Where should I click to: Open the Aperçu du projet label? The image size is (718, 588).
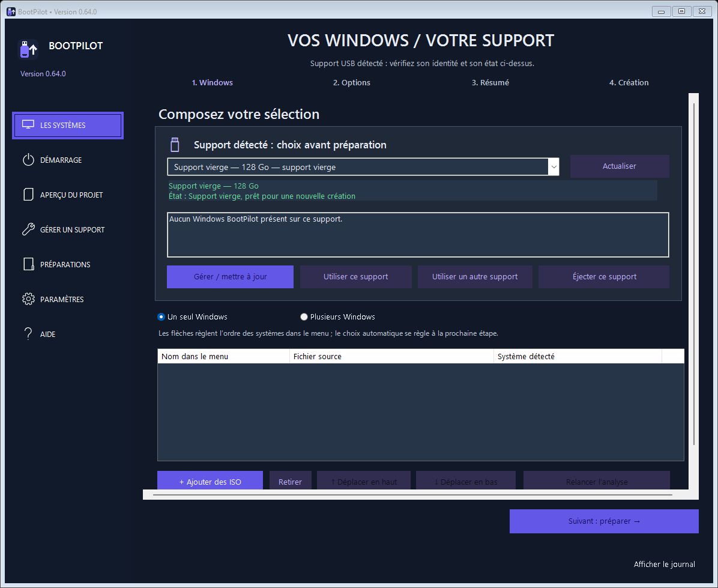click(71, 195)
